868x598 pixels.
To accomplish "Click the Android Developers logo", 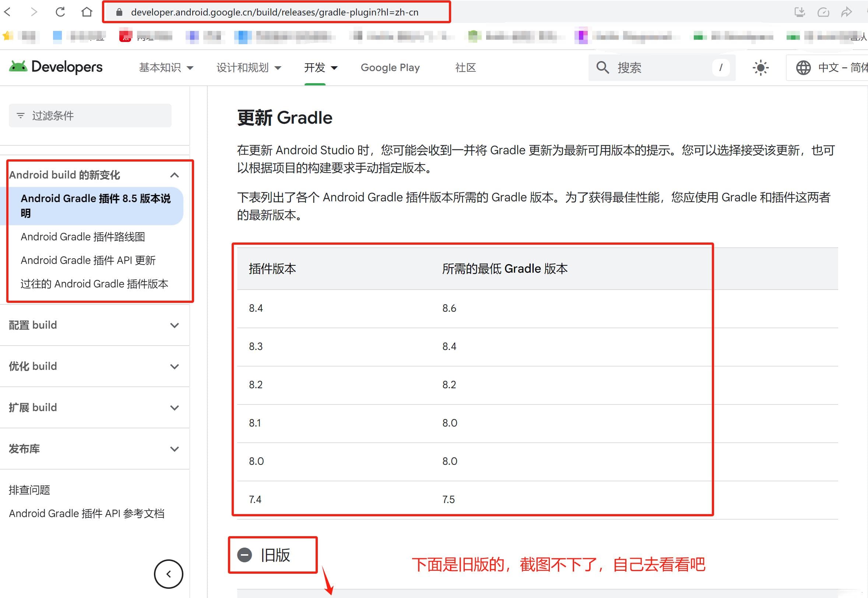I will (x=56, y=67).
